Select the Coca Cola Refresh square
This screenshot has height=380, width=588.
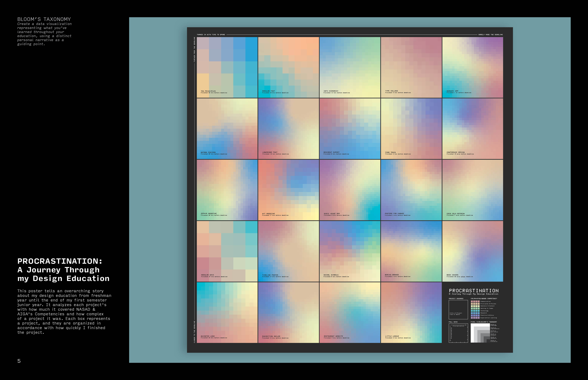coord(472,190)
